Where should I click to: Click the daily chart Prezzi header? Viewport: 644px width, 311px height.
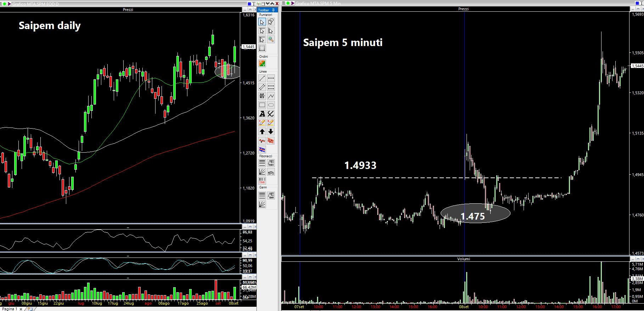click(128, 10)
